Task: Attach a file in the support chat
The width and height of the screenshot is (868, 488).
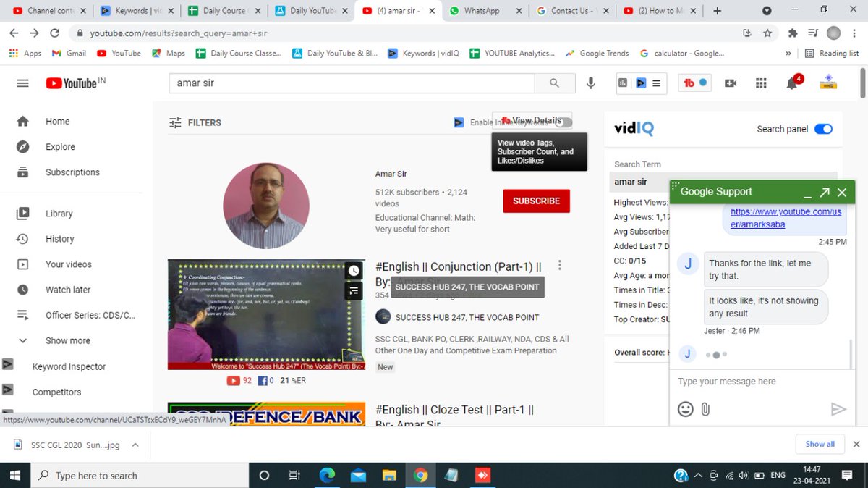Action: [706, 409]
